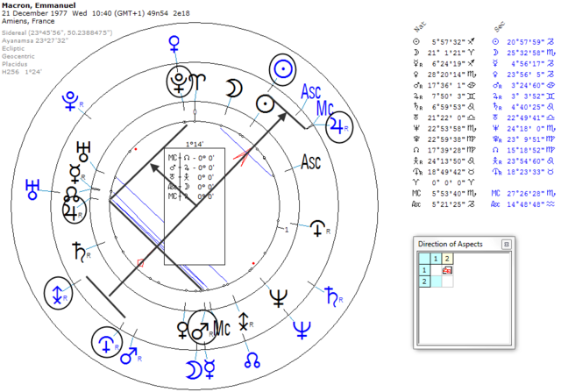Click the Sidereal setting line
The height and width of the screenshot is (392, 561).
[57, 32]
